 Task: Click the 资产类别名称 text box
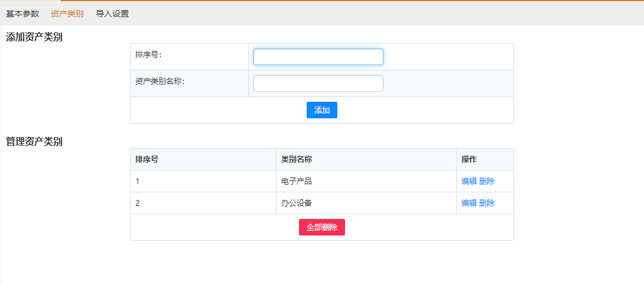coord(318,83)
